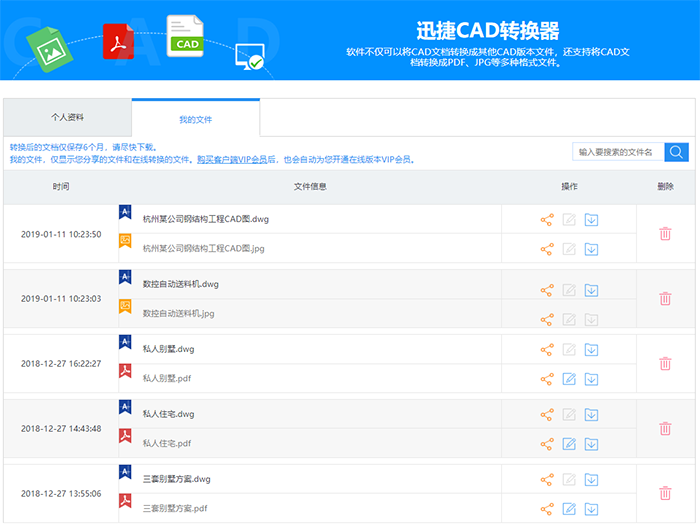
Task: Download the 杭州某公司钢结构工程CAD图.dwg file
Action: 592,220
